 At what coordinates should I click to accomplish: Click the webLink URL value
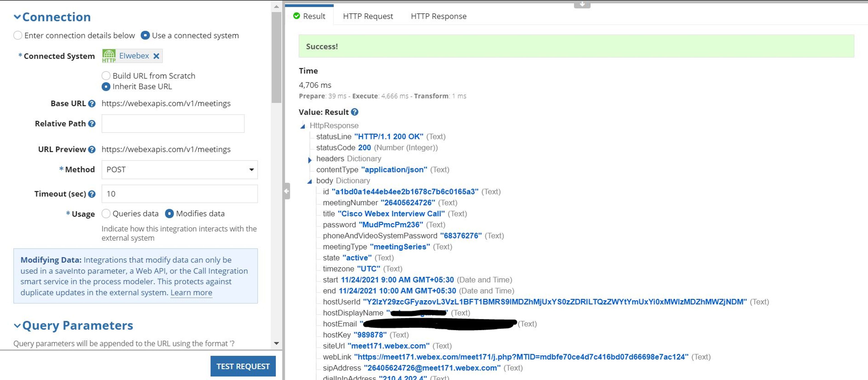coord(521,357)
